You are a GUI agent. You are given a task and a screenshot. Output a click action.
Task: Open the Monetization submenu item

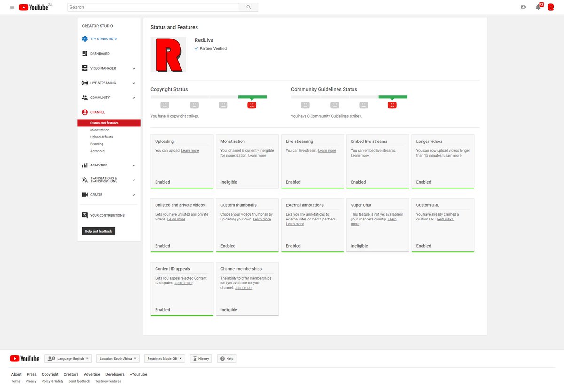click(x=100, y=130)
